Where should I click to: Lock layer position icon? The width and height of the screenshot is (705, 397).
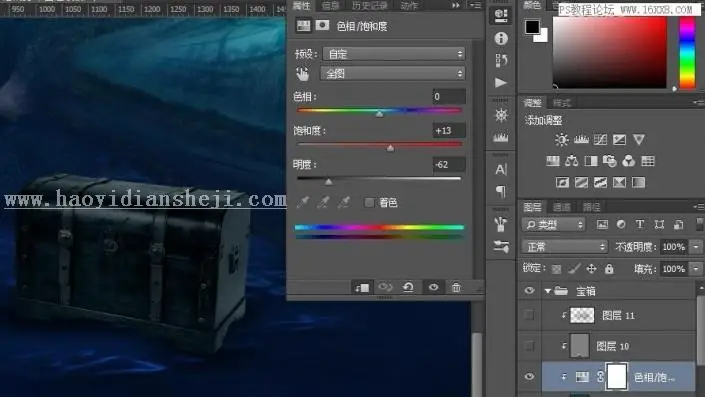pyautogui.click(x=591, y=269)
